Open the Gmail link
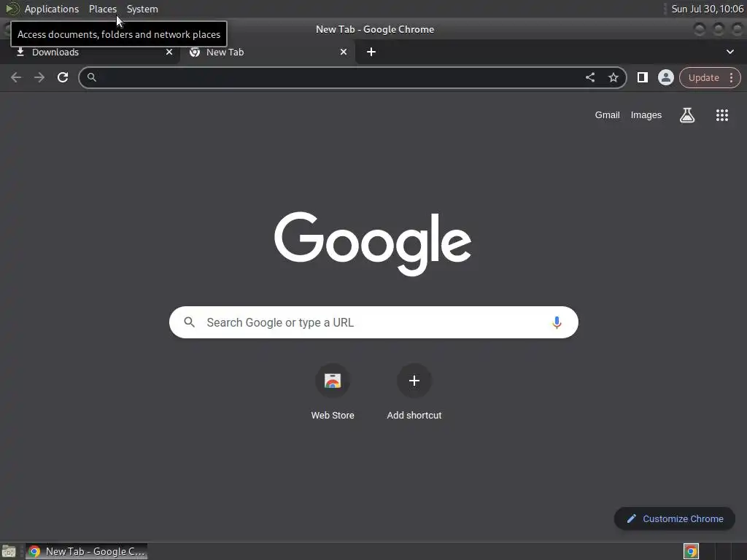This screenshot has width=747, height=560. (607, 115)
